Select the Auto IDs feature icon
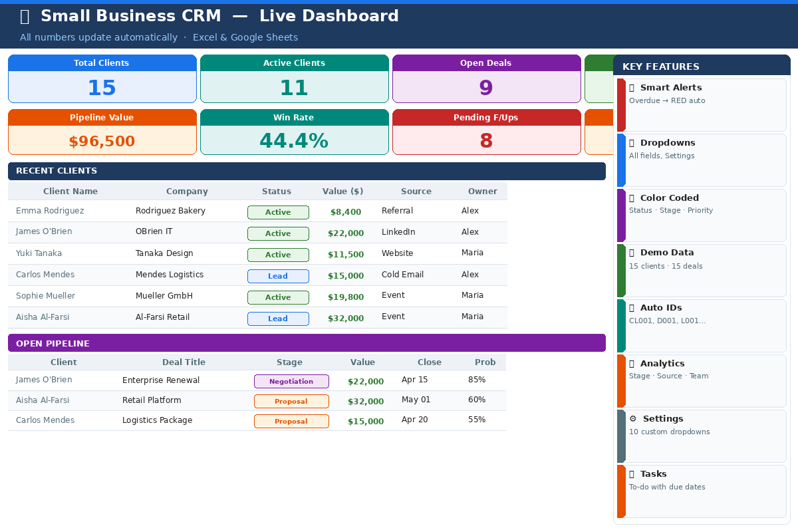Viewport: 798px width, 532px height. click(631, 308)
